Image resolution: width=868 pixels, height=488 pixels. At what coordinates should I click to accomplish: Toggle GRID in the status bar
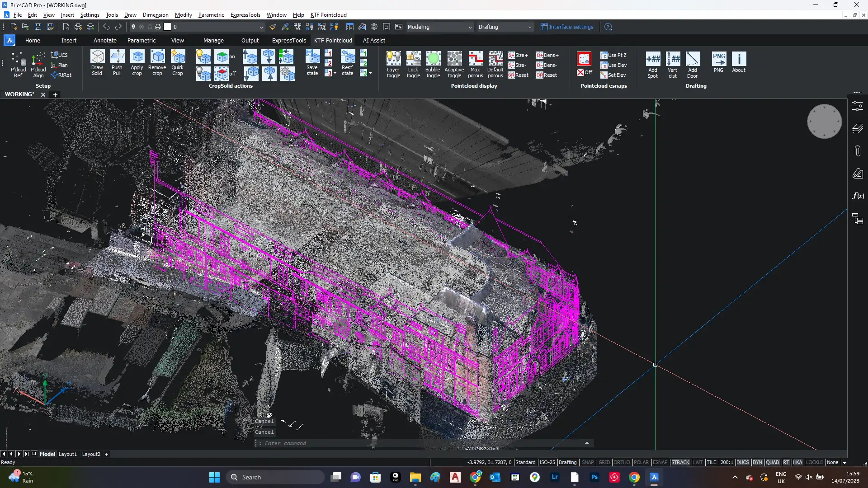[x=604, y=462]
